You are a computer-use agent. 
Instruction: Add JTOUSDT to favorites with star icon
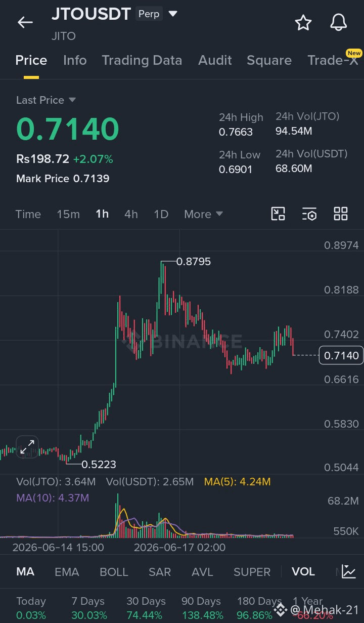pyautogui.click(x=303, y=22)
